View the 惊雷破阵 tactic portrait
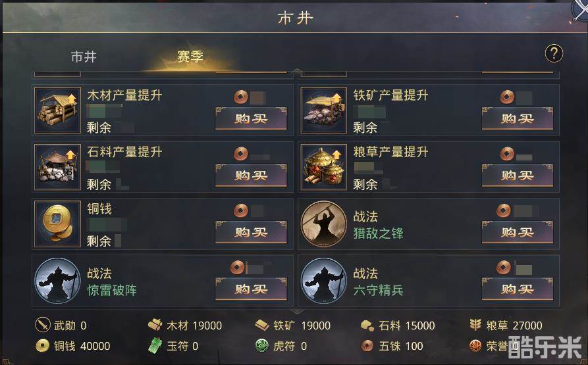 pyautogui.click(x=57, y=281)
